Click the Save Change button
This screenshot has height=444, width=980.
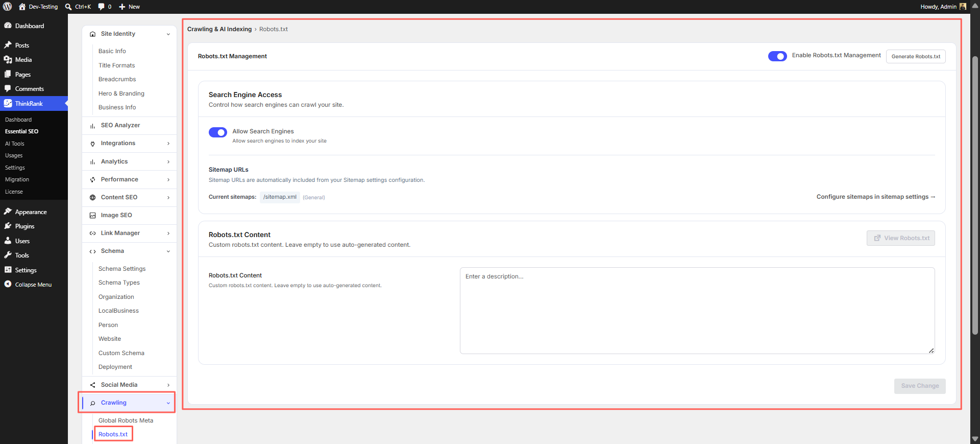point(920,386)
